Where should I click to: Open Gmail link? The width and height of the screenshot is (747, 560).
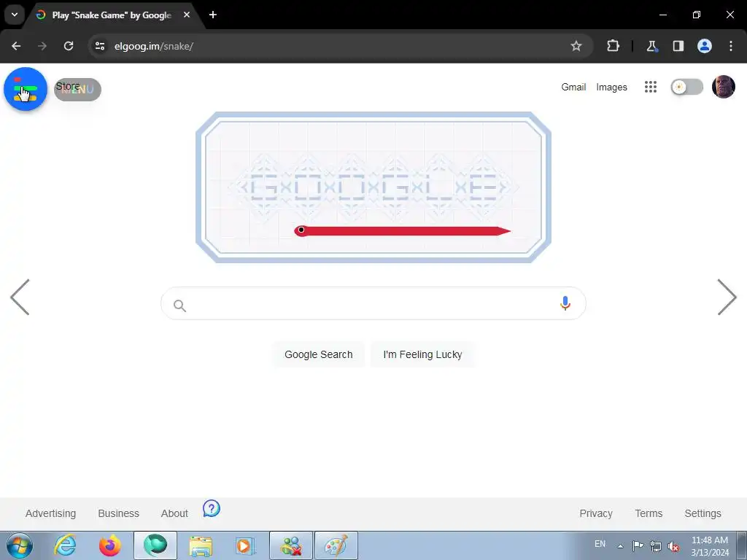(x=573, y=87)
